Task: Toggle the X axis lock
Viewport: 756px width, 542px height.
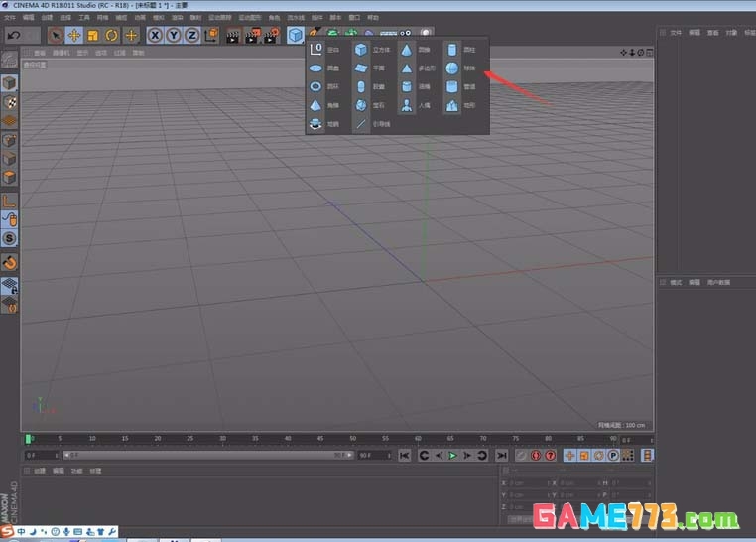Action: [x=156, y=35]
